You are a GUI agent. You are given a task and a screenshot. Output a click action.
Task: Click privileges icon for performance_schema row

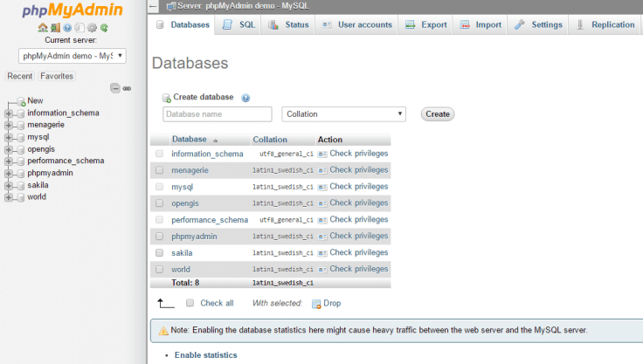(322, 220)
